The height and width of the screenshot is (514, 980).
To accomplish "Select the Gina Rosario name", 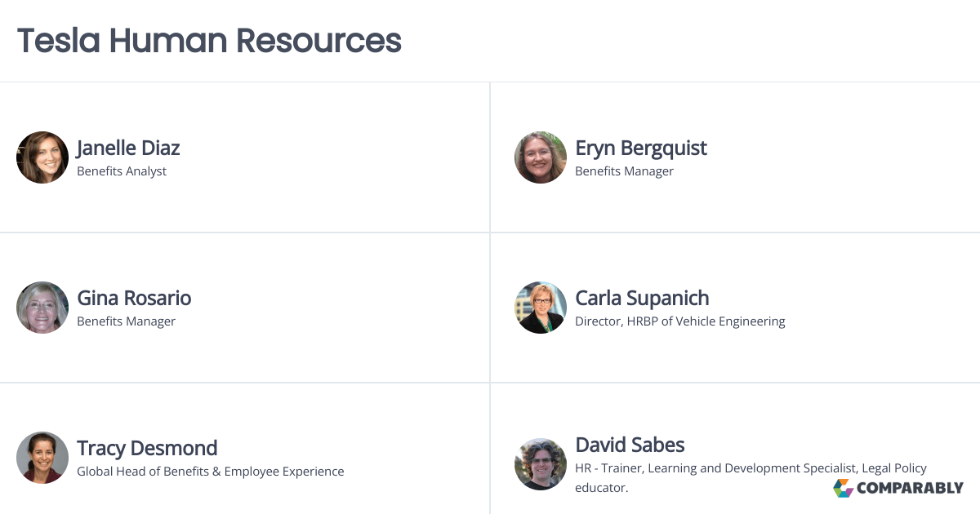I will click(134, 298).
